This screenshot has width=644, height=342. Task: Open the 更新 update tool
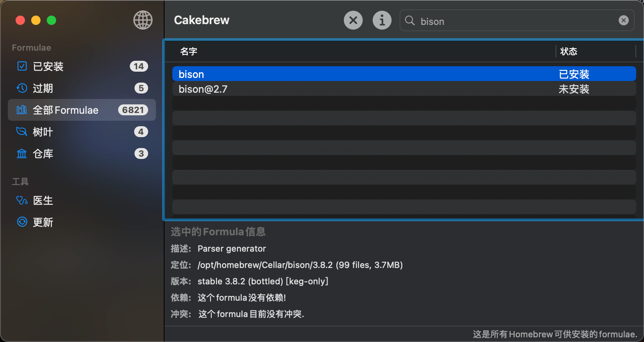click(82, 222)
